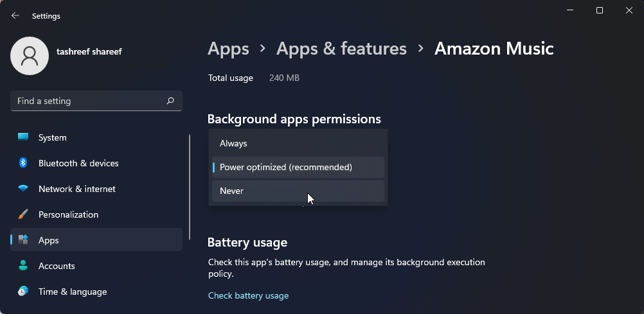Navigate to Apps & features breadcrumb
Viewport: 644px width, 314px height.
(x=341, y=49)
